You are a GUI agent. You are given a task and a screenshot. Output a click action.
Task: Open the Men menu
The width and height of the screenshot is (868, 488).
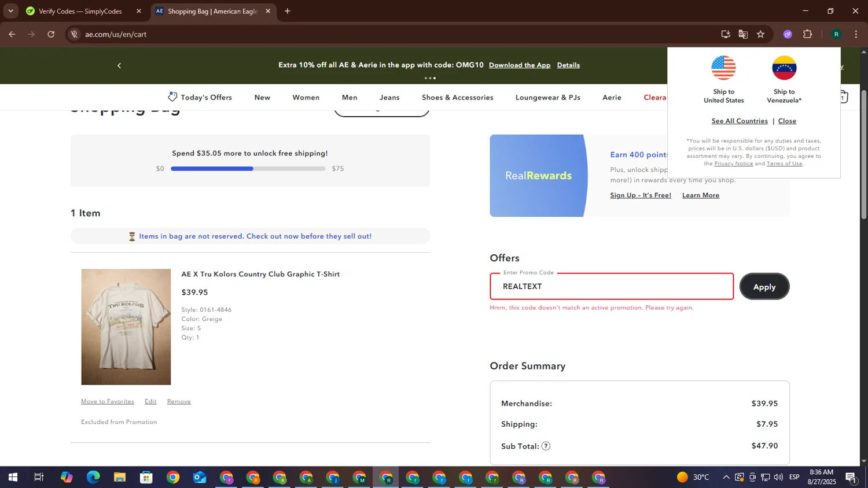click(350, 97)
